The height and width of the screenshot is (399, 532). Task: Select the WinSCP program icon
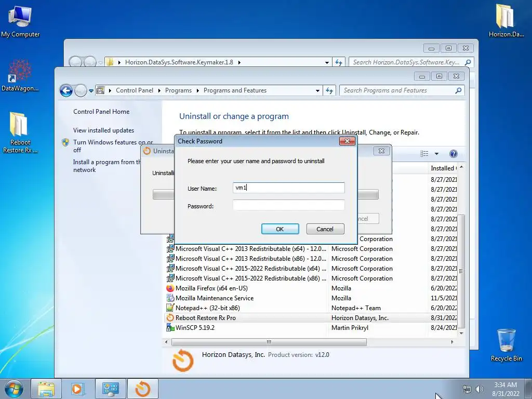[170, 328]
